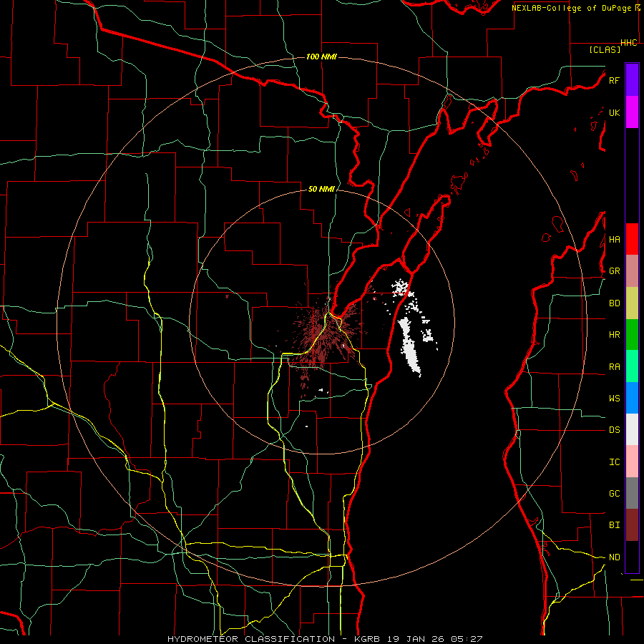Click the BD legend label
644x644 pixels.
coord(614,303)
